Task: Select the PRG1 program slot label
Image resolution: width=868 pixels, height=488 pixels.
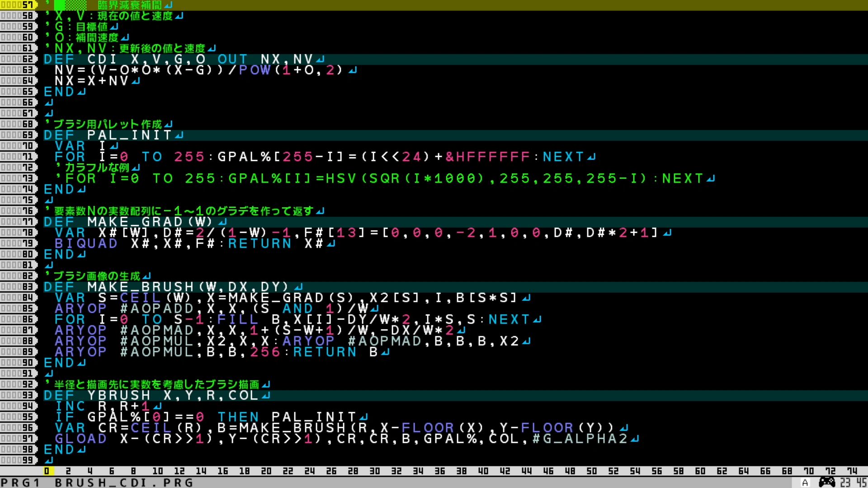Action: 21,483
